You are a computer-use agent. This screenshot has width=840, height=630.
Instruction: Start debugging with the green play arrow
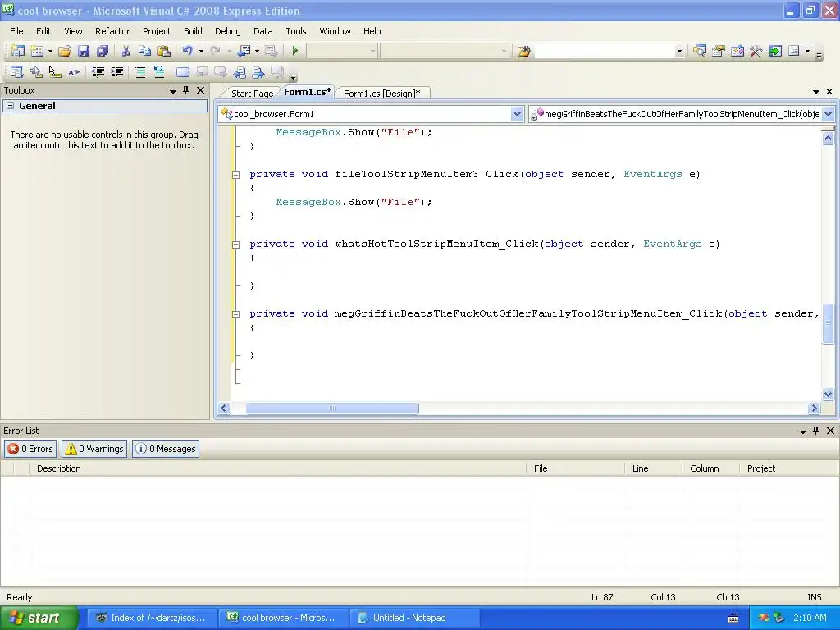294,51
